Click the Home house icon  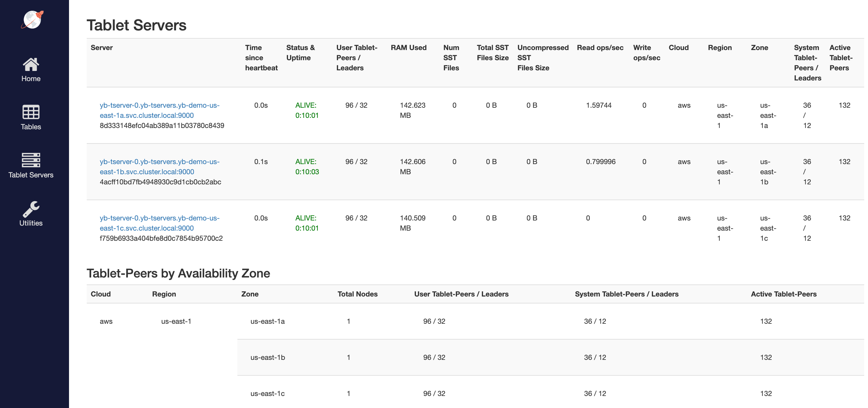31,64
